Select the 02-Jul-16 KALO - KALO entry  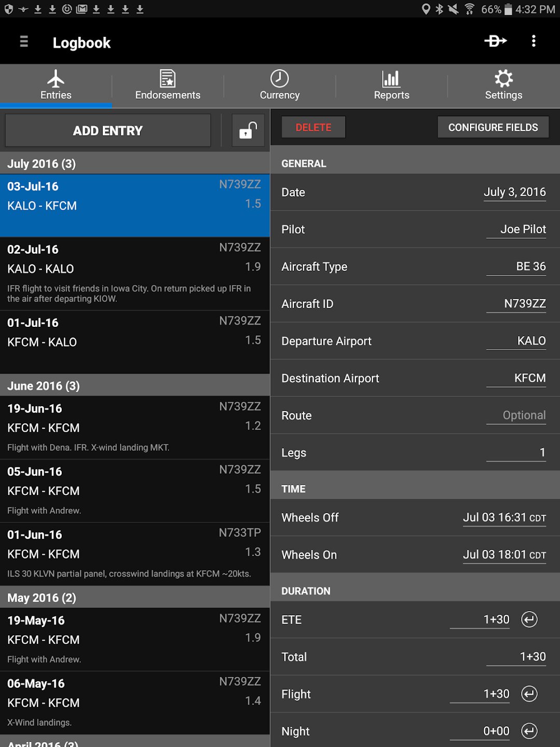[135, 274]
